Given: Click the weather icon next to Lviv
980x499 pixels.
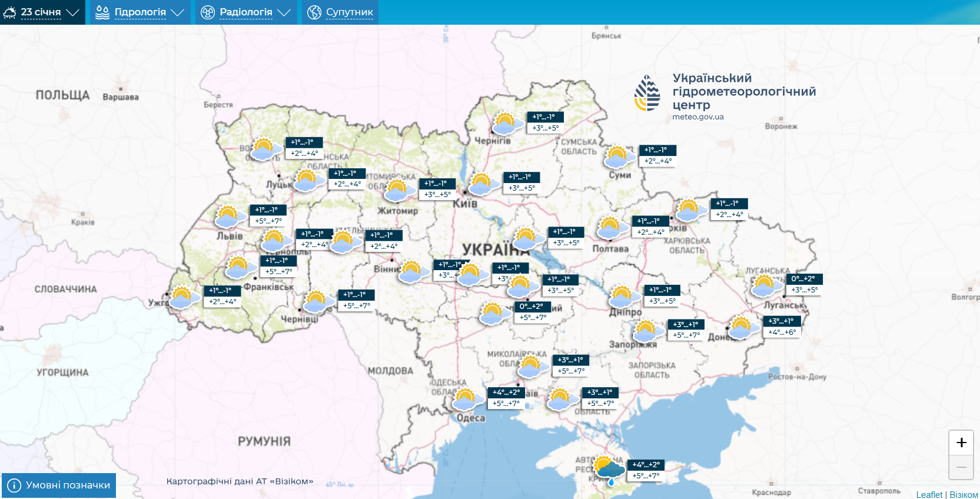Looking at the screenshot, I should [x=229, y=217].
